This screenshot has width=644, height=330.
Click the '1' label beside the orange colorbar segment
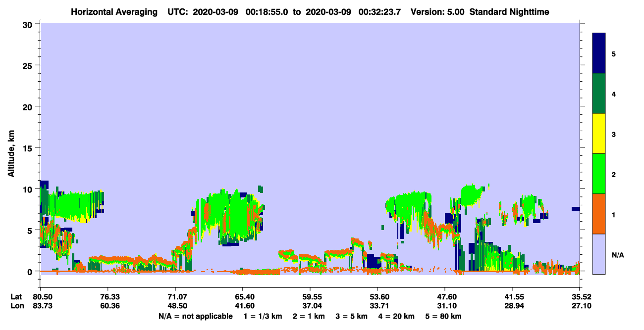[x=614, y=215]
